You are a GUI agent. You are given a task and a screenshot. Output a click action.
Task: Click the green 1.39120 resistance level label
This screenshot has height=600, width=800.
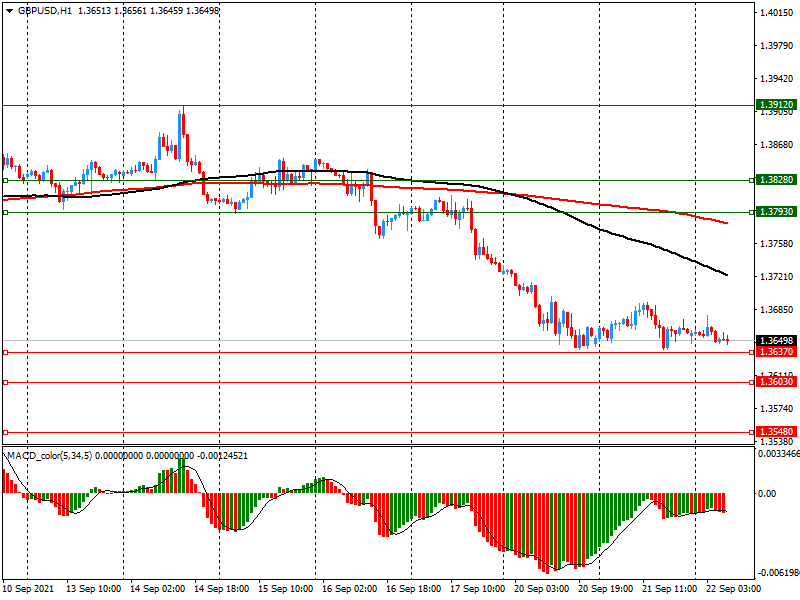(x=776, y=105)
